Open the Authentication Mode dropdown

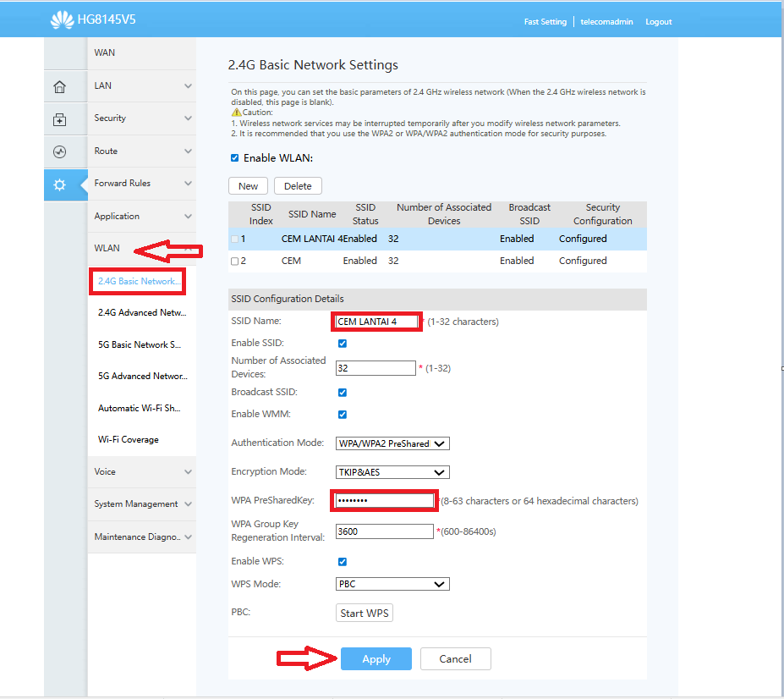pyautogui.click(x=392, y=443)
